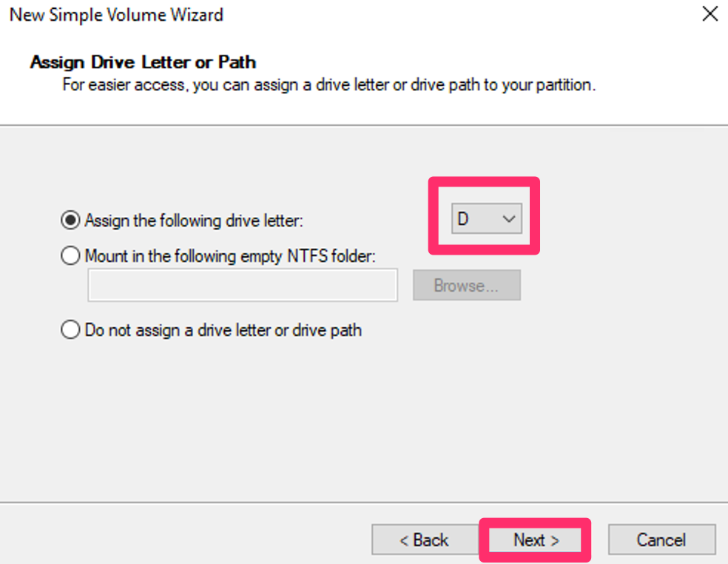Screen dimensions: 728x564
Task: Click the 'Do not assign a drive letter or drive path' label
Action: [223, 329]
